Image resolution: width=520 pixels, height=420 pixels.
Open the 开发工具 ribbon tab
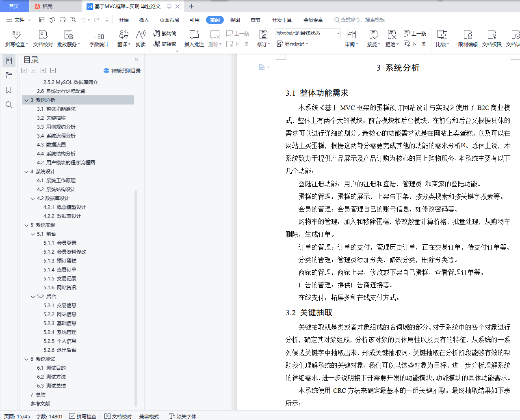282,20
